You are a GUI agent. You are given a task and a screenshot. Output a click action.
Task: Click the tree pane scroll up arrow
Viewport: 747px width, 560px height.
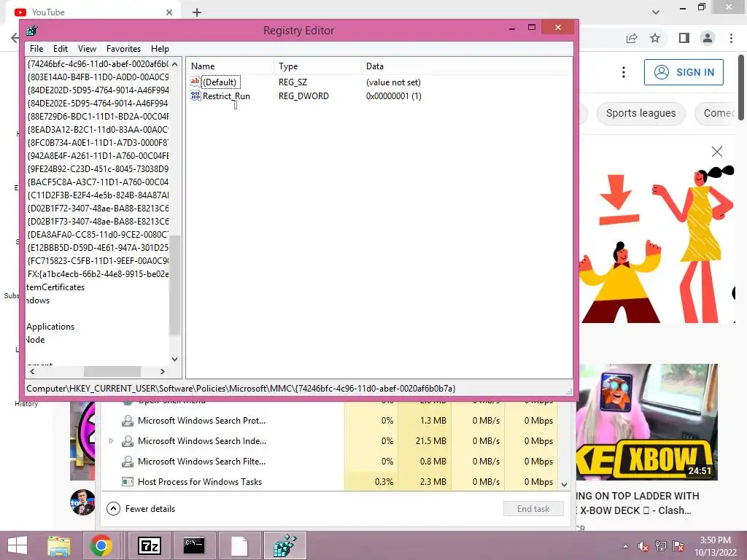click(x=175, y=64)
